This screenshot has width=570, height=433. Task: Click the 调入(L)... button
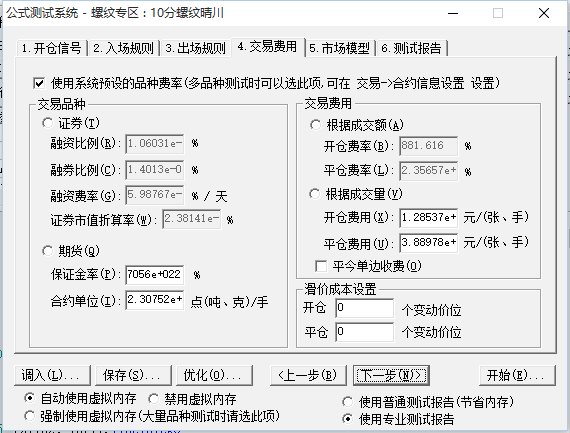[x=52, y=375]
